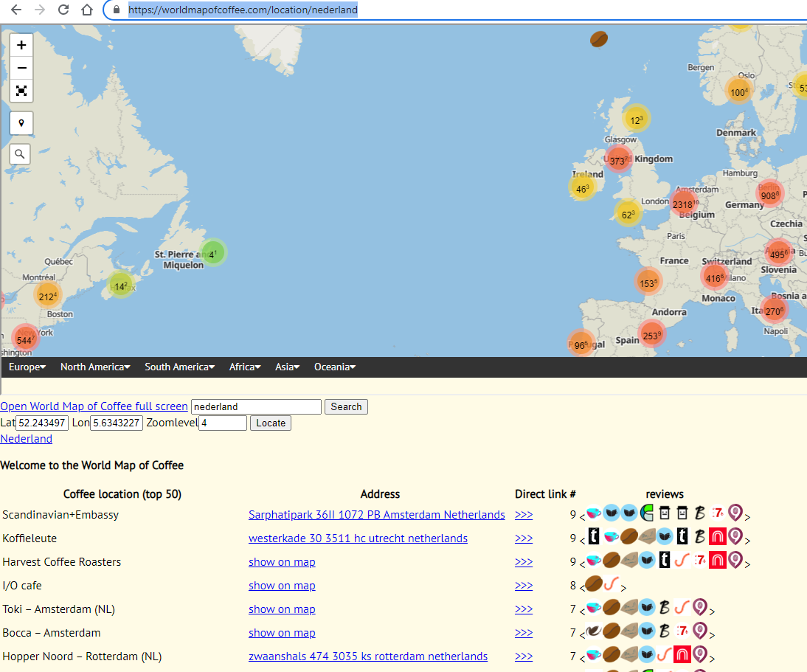
Task: Click the coffee bean marker near top of map
Action: pyautogui.click(x=599, y=39)
